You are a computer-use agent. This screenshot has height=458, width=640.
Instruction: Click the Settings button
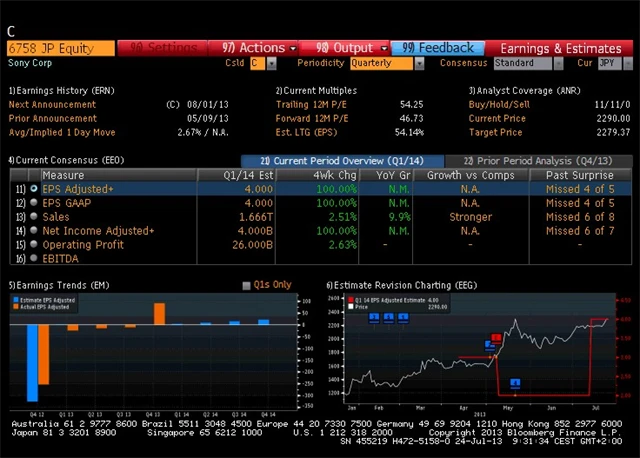point(165,47)
